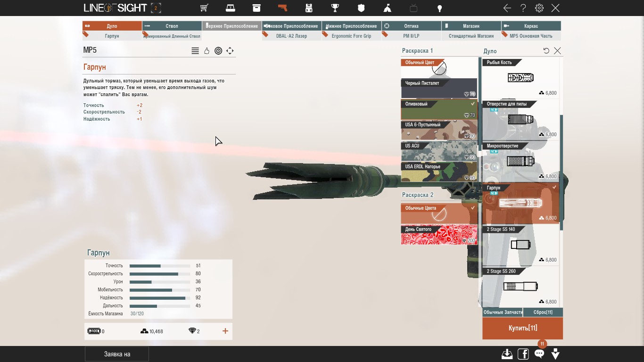Click the thumbs-up icon beside MP5

pos(206,51)
